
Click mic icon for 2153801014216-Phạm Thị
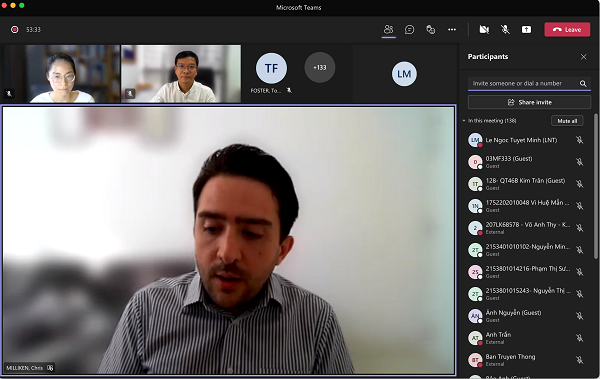click(579, 272)
